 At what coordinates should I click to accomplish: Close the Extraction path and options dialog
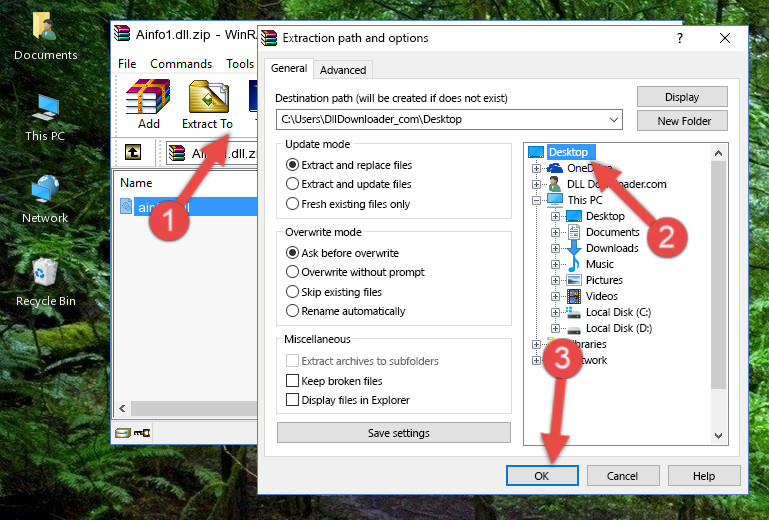[x=725, y=38]
